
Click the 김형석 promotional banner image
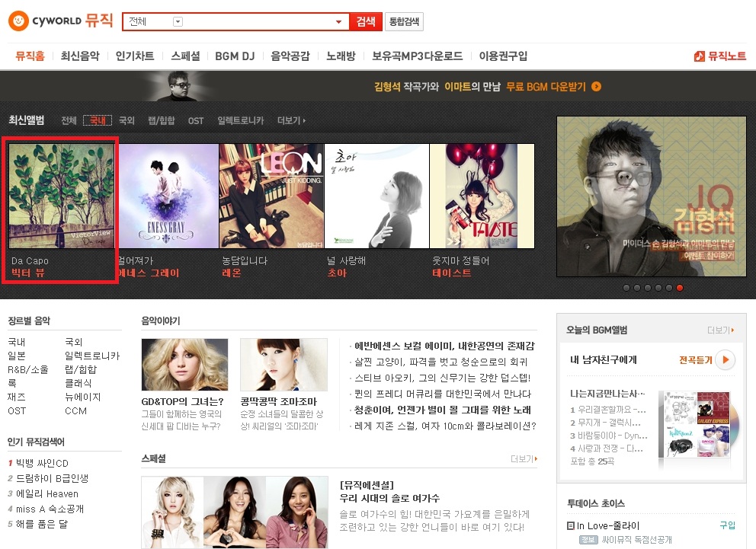point(650,196)
